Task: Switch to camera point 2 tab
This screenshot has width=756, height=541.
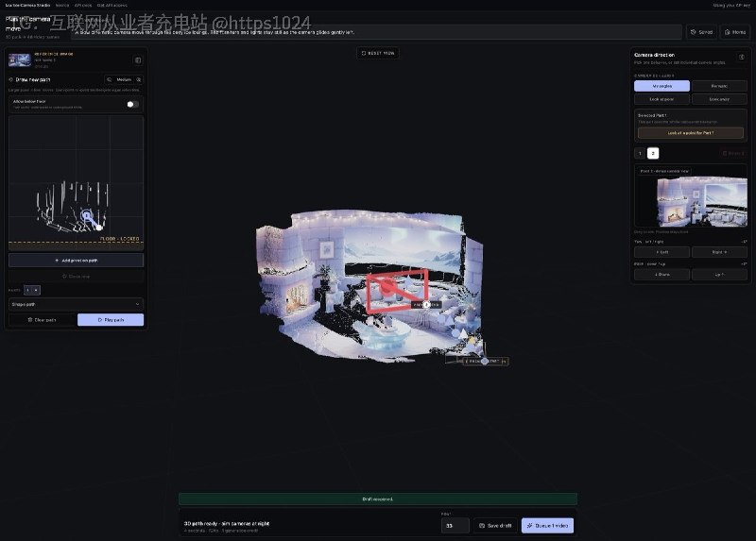Action: click(653, 154)
